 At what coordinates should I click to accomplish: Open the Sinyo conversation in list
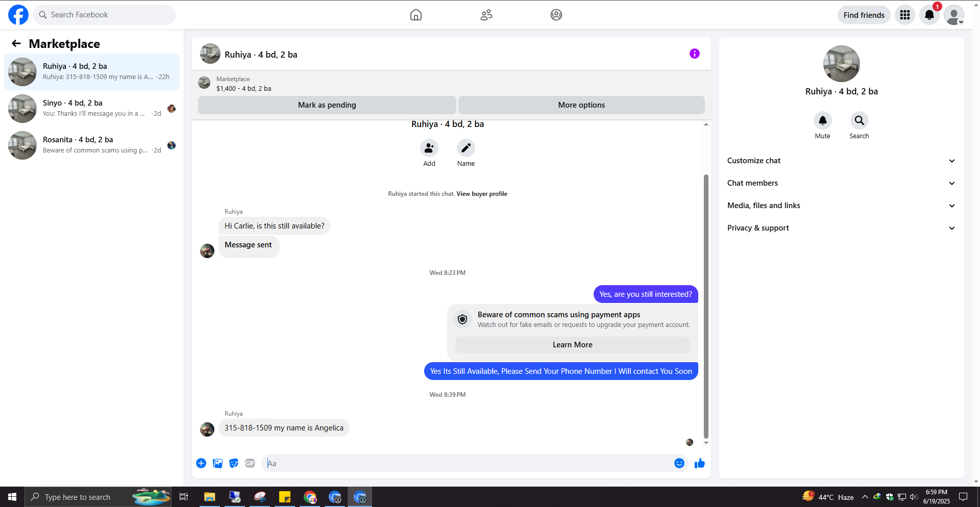tap(92, 109)
